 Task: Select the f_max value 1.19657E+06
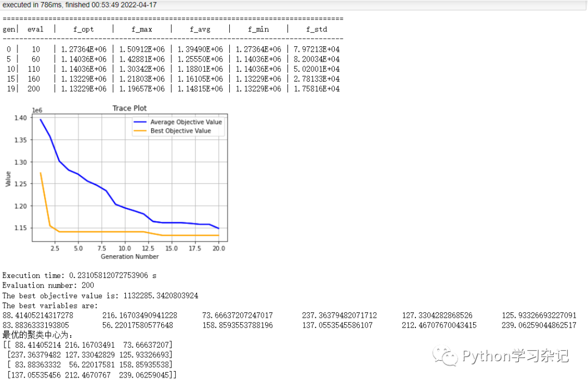click(x=142, y=89)
